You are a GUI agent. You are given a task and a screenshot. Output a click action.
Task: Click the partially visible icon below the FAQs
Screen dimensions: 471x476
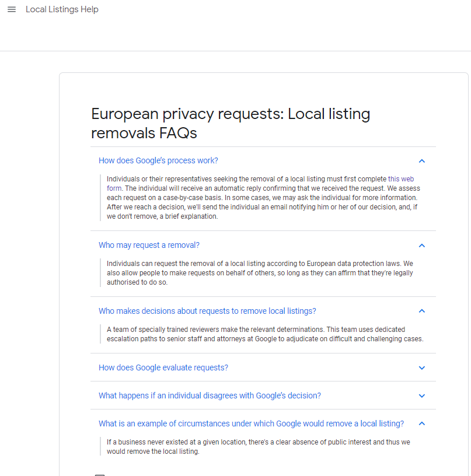pyautogui.click(x=100, y=475)
